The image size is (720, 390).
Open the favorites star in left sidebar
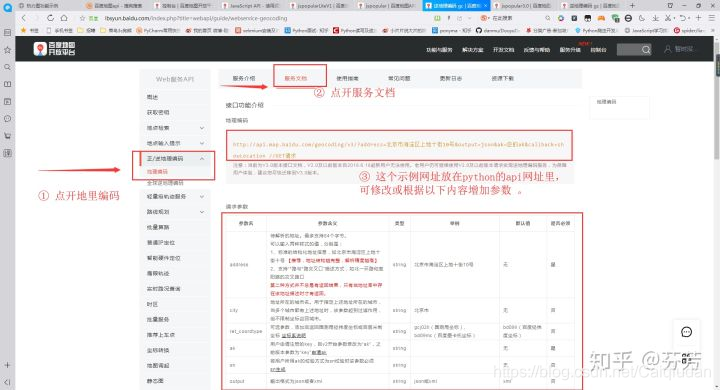coord(7,50)
